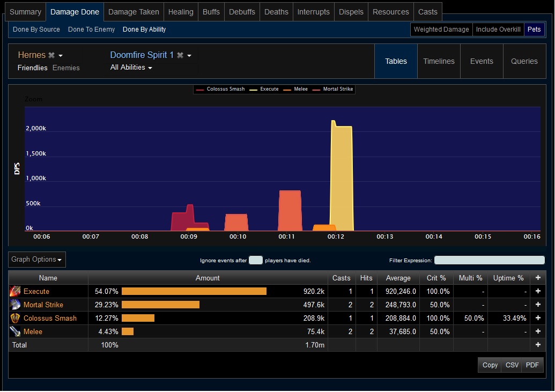Click the yellow Execute spike in chart
555x392 pixels.
click(x=342, y=177)
